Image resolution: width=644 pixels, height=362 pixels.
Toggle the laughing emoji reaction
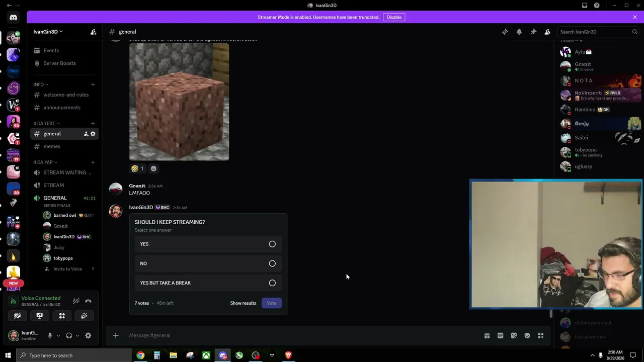[137, 168]
